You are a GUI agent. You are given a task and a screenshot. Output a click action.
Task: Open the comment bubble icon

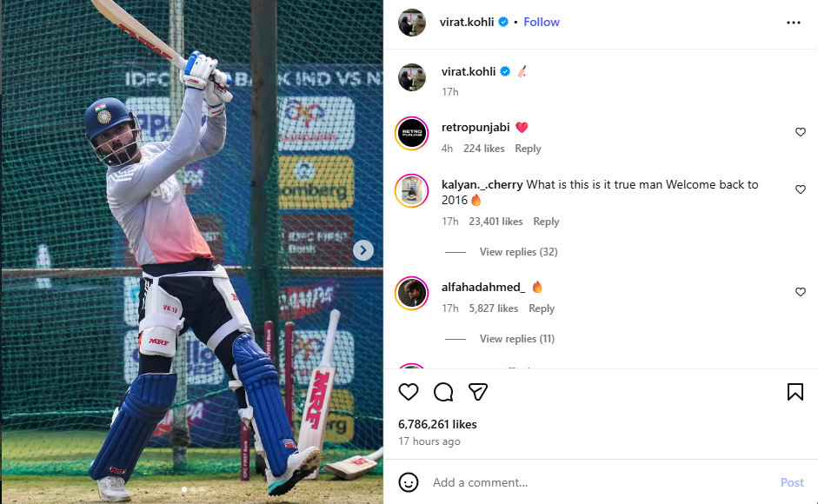[x=443, y=392]
